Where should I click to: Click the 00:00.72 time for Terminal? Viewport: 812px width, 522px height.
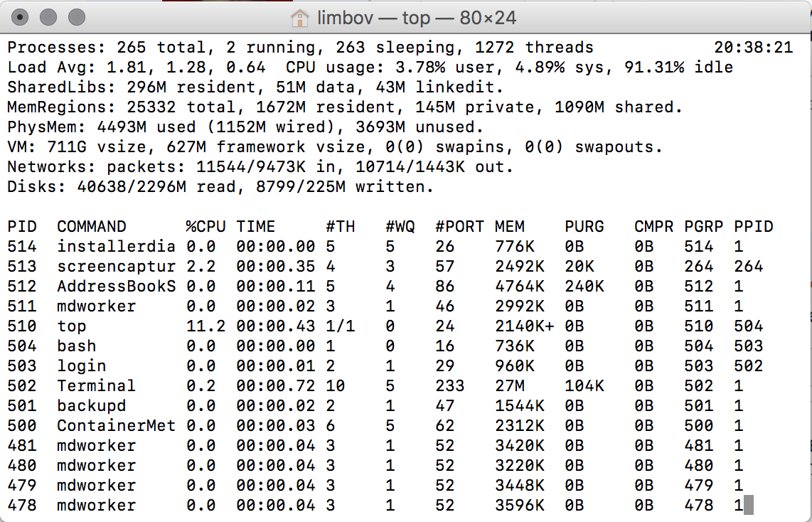[x=275, y=385]
